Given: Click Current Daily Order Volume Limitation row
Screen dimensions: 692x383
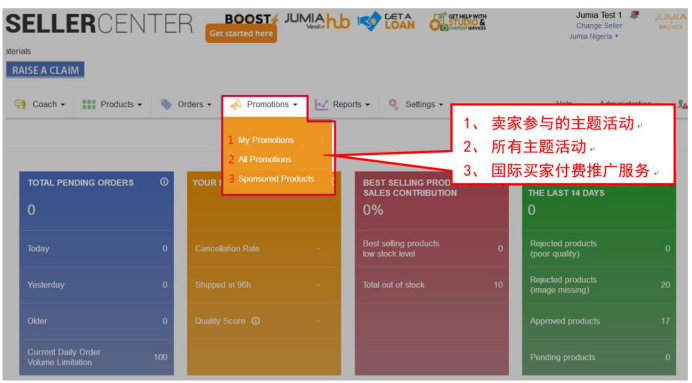Looking at the screenshot, I should click(97, 357).
